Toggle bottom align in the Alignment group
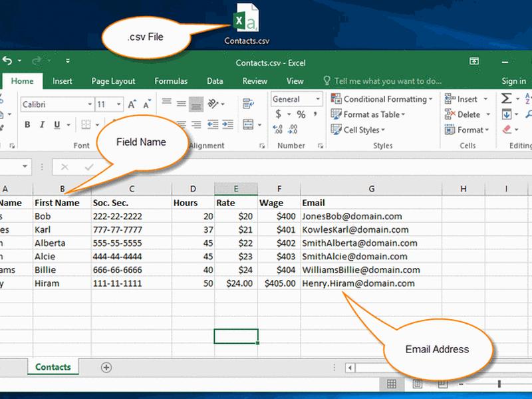The width and height of the screenshot is (532, 399). (x=196, y=104)
